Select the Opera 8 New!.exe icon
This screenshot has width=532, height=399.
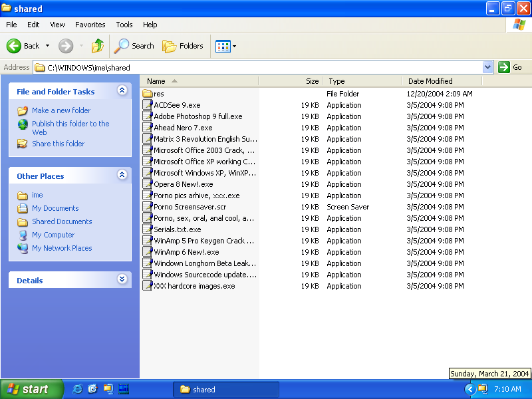tap(148, 184)
